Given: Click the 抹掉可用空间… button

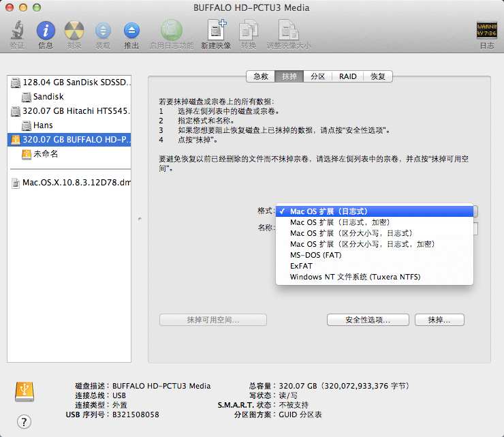Looking at the screenshot, I should click(213, 320).
